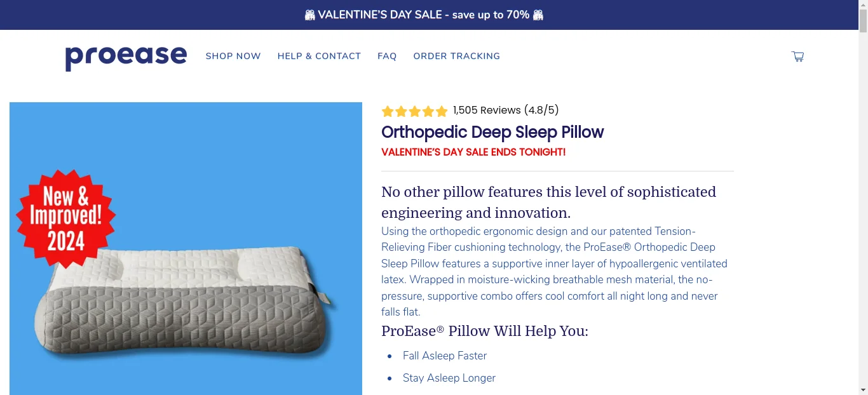Viewport: 868px width, 395px height.
Task: Click the middle star of the rating
Action: [414, 110]
